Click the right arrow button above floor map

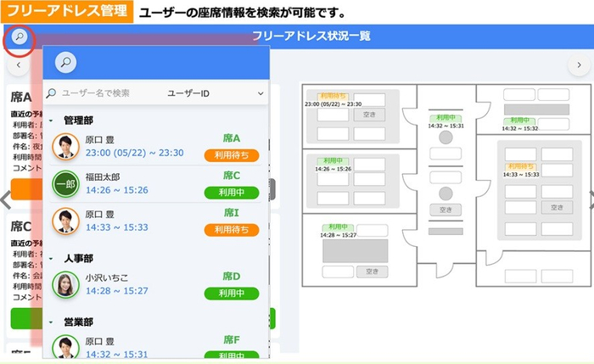580,66
